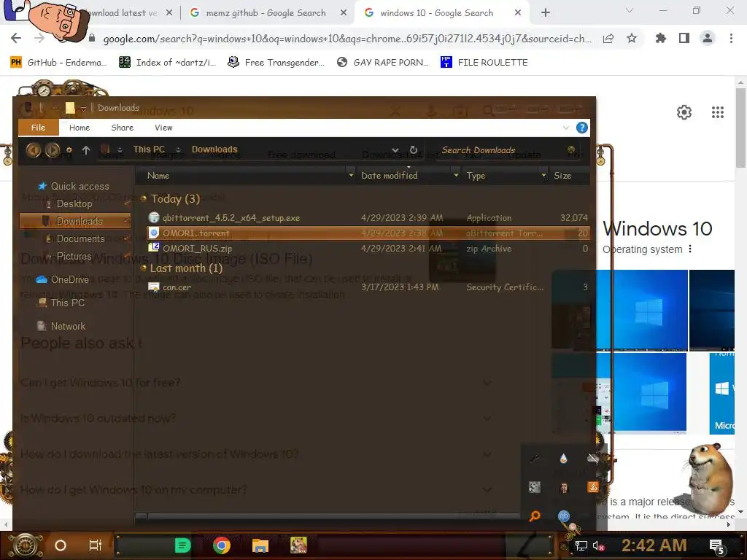Select OneDrive in the navigation pane

[x=69, y=279]
